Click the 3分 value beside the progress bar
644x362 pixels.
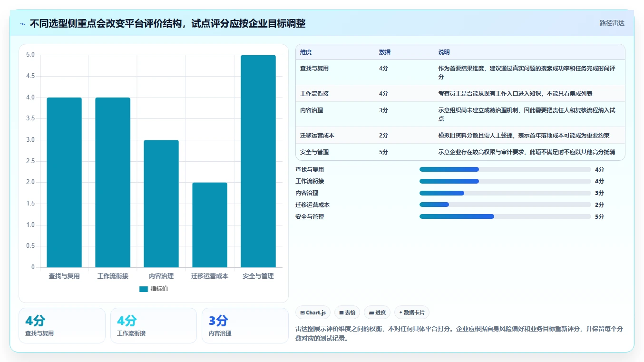599,193
